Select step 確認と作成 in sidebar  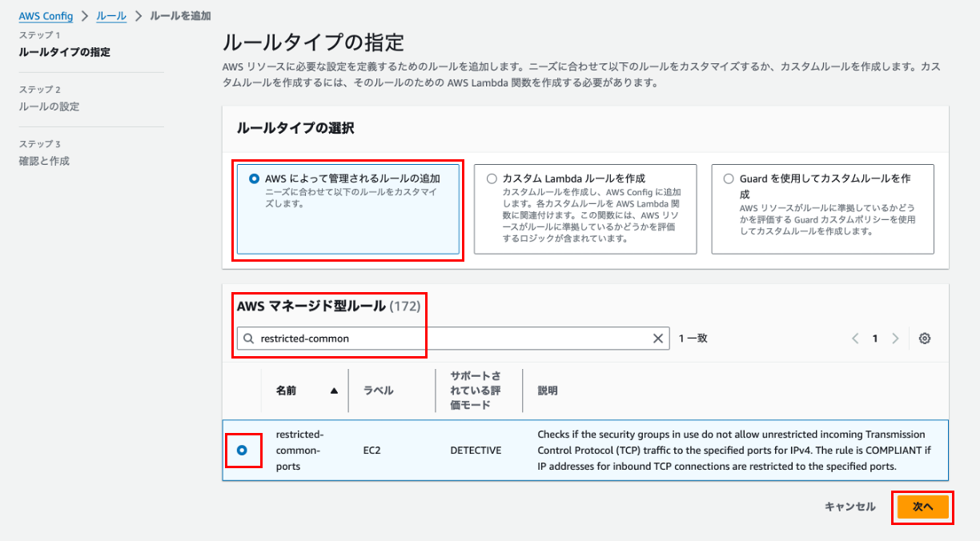click(44, 161)
